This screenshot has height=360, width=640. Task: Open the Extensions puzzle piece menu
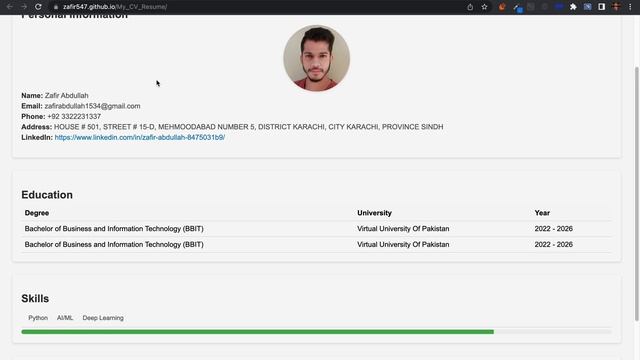573,7
